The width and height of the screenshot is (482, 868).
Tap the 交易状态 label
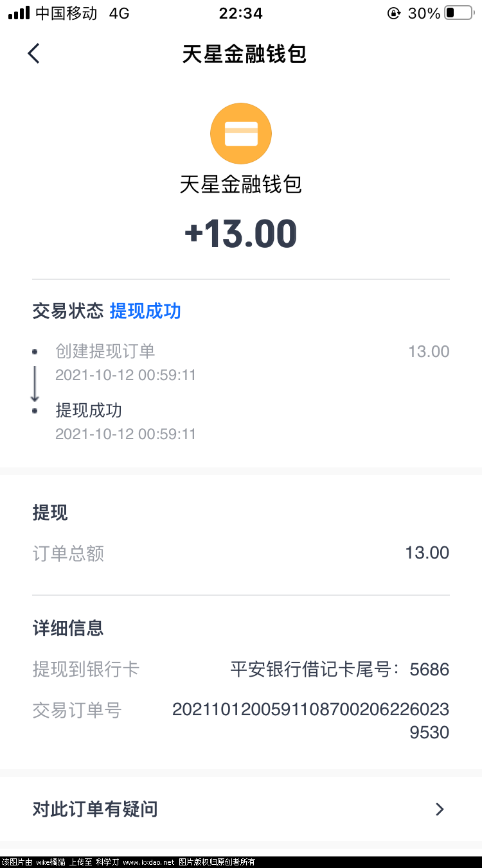click(68, 311)
